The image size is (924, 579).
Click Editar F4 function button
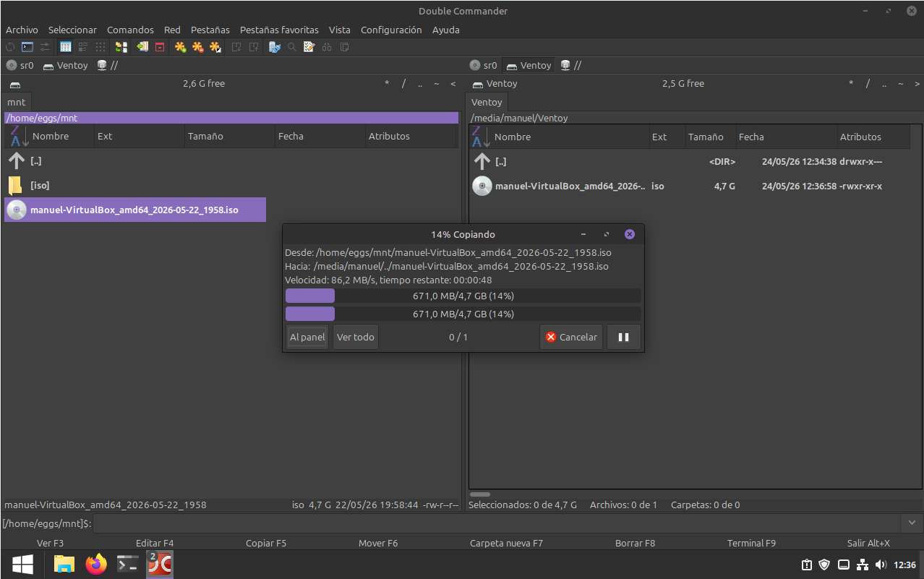point(155,543)
